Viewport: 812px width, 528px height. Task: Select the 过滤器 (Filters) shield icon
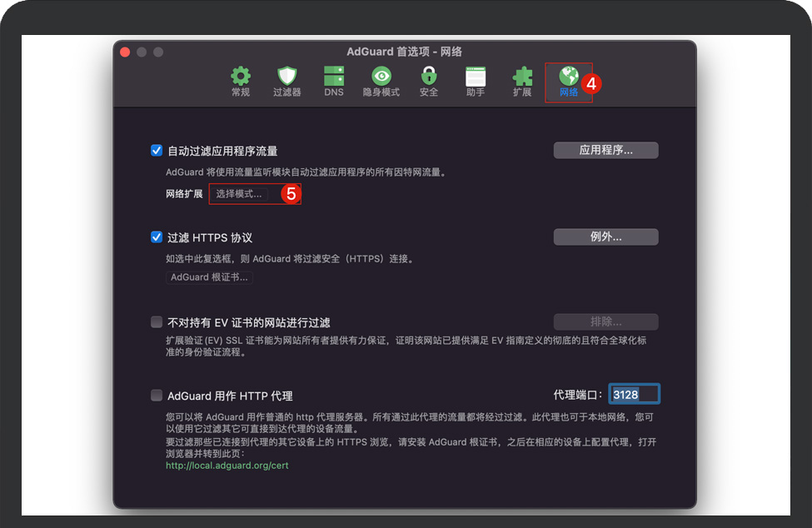click(286, 81)
